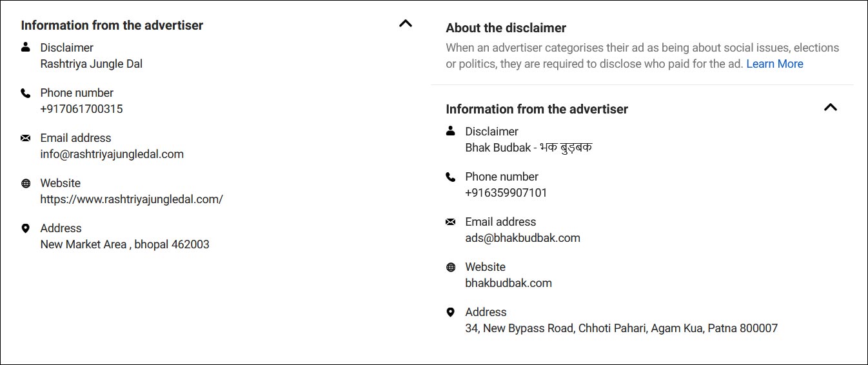Click the phone icon next to +916359907101

coord(451,177)
